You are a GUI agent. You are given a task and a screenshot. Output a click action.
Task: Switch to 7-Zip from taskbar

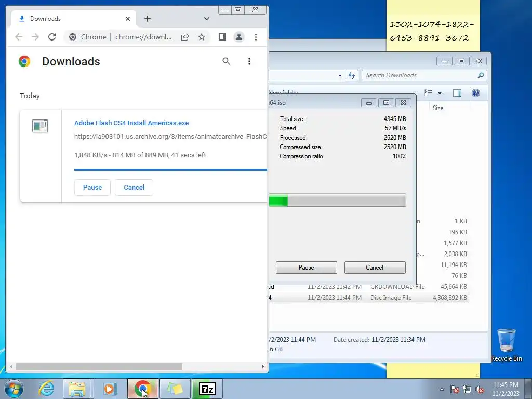(x=207, y=389)
